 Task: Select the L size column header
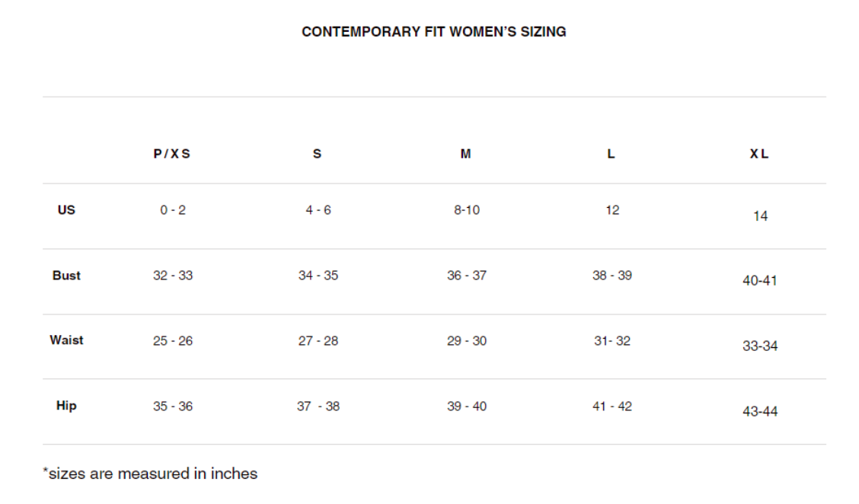click(x=611, y=154)
